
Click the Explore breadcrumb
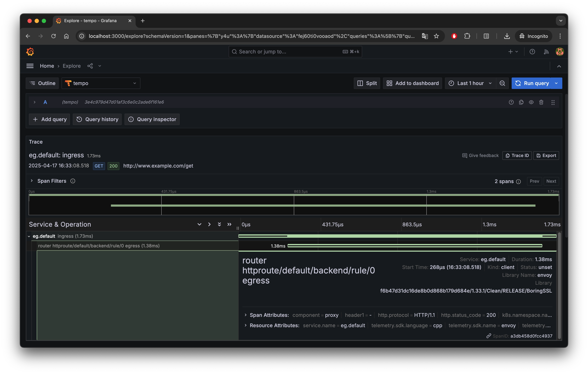coord(72,66)
